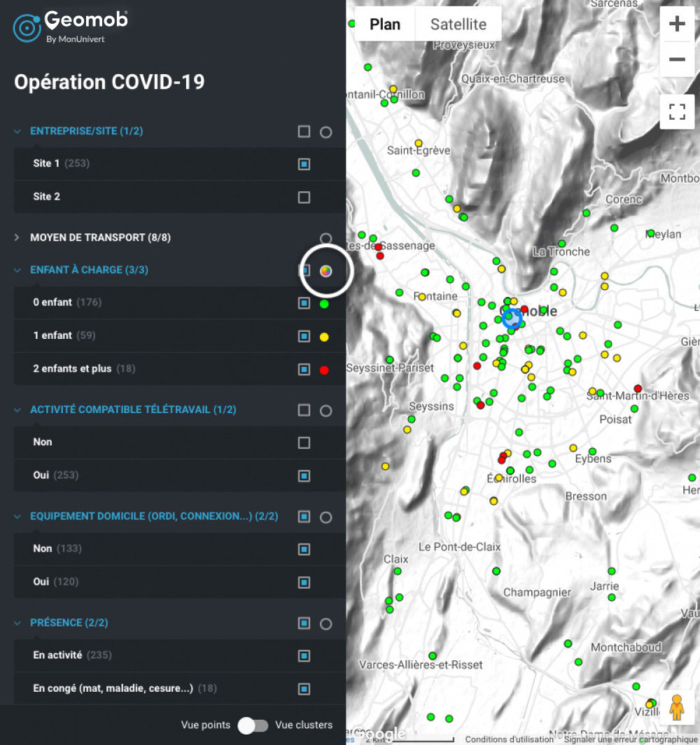The width and height of the screenshot is (700, 745).
Task: Click red swatch for 2 enfants et plus
Action: [324, 370]
